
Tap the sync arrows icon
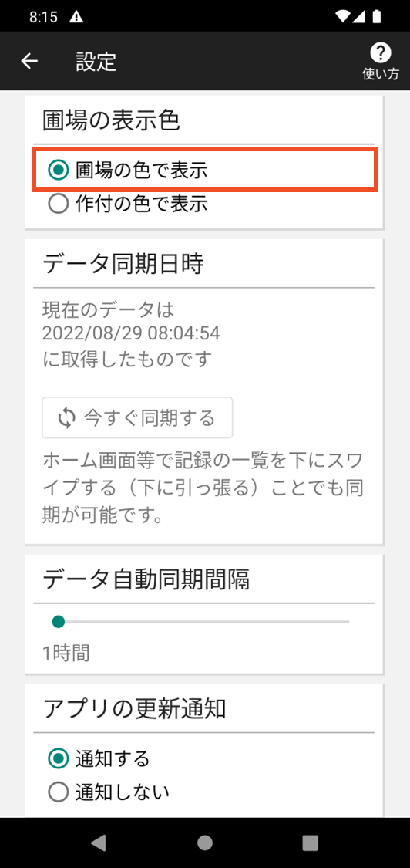pyautogui.click(x=66, y=417)
